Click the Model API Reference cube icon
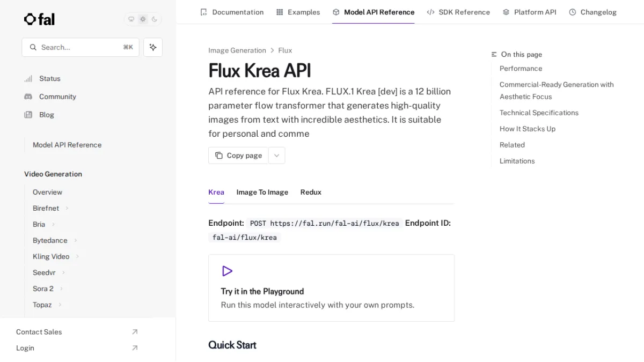Image resolution: width=644 pixels, height=362 pixels. [336, 12]
